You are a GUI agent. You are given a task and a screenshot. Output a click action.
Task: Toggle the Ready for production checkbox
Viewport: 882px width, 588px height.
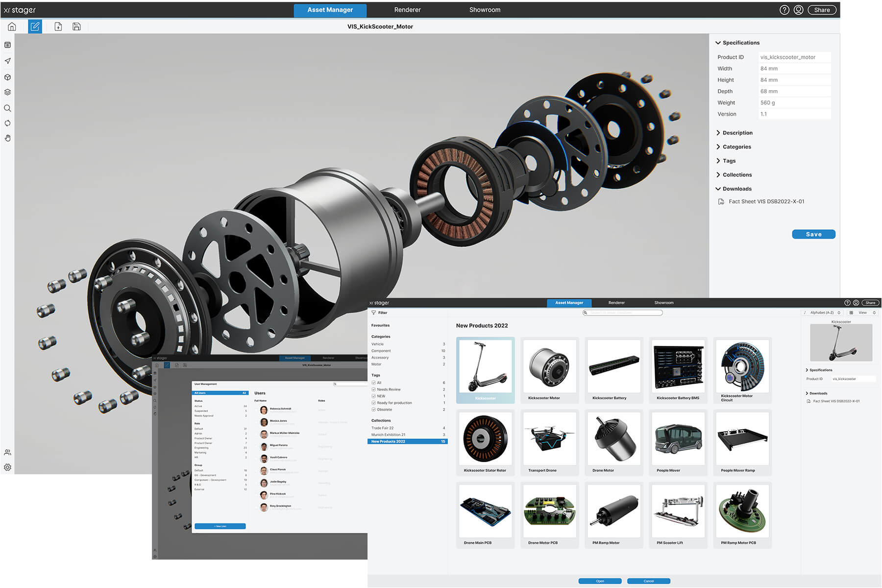click(374, 403)
